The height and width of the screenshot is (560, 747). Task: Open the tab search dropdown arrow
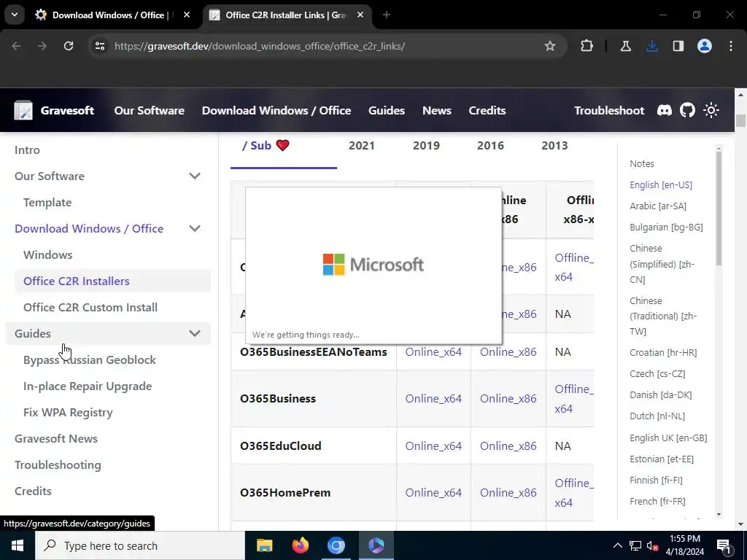coord(15,15)
